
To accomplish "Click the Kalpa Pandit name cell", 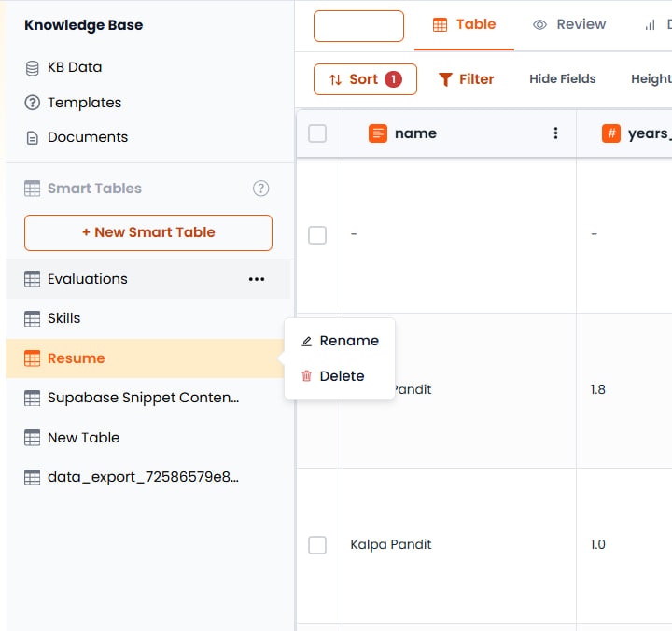I will click(459, 545).
